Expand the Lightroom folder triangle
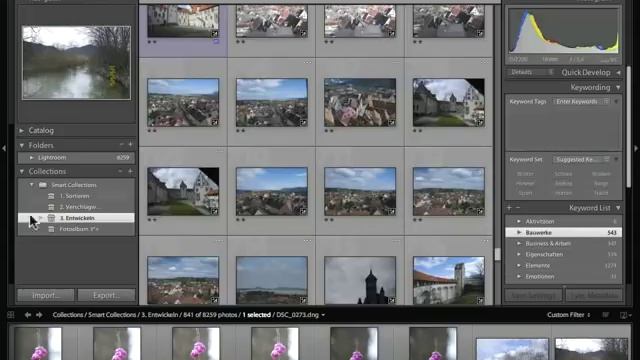640x360 pixels. coord(31,158)
